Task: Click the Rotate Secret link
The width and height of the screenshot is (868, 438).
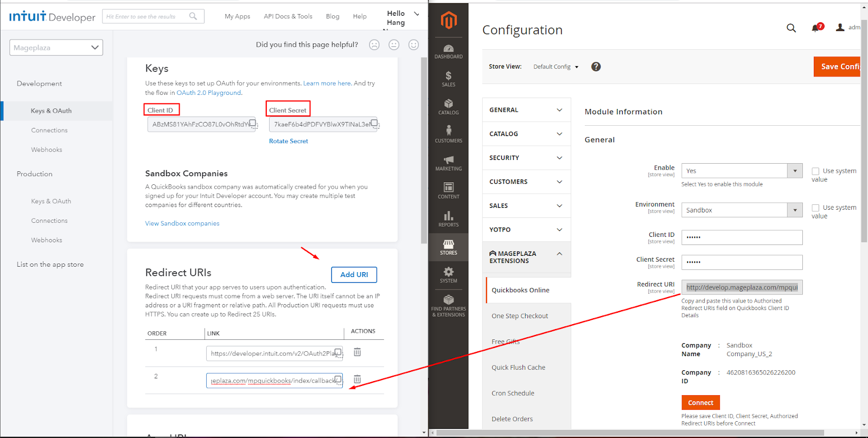Action: (288, 141)
